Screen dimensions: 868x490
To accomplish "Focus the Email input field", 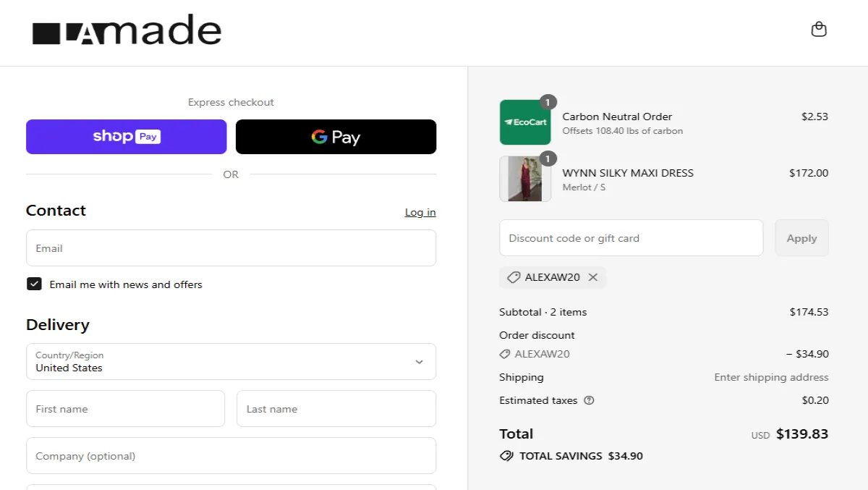I will [x=231, y=248].
